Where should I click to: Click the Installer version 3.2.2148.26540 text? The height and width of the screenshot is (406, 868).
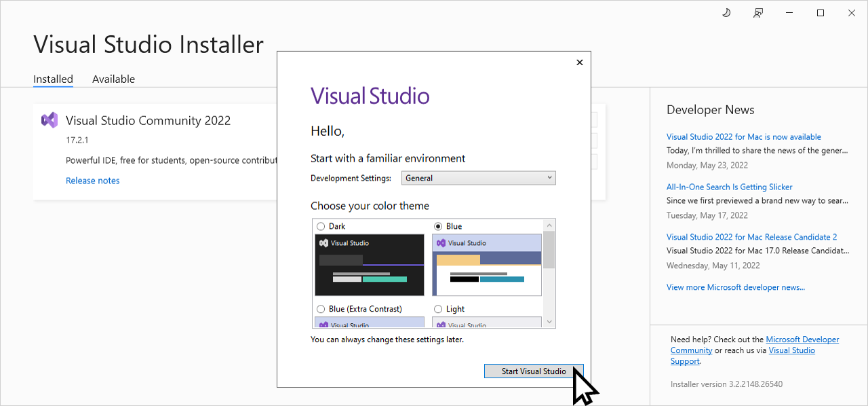tap(726, 384)
